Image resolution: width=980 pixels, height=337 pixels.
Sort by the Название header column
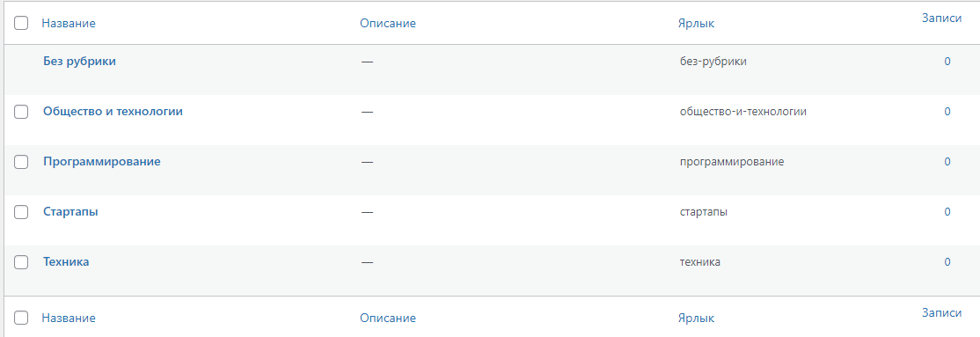pos(69,23)
